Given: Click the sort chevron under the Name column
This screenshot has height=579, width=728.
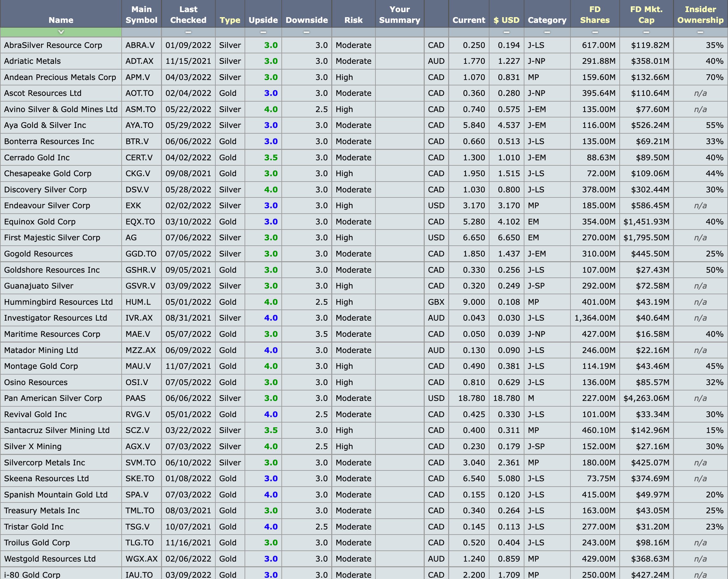Looking at the screenshot, I should [61, 32].
